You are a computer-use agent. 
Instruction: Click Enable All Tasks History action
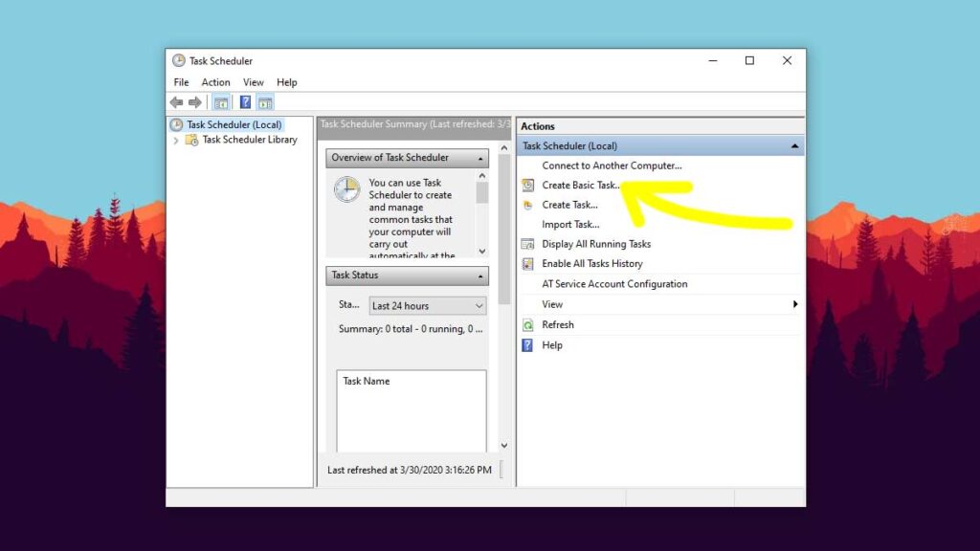pos(591,264)
